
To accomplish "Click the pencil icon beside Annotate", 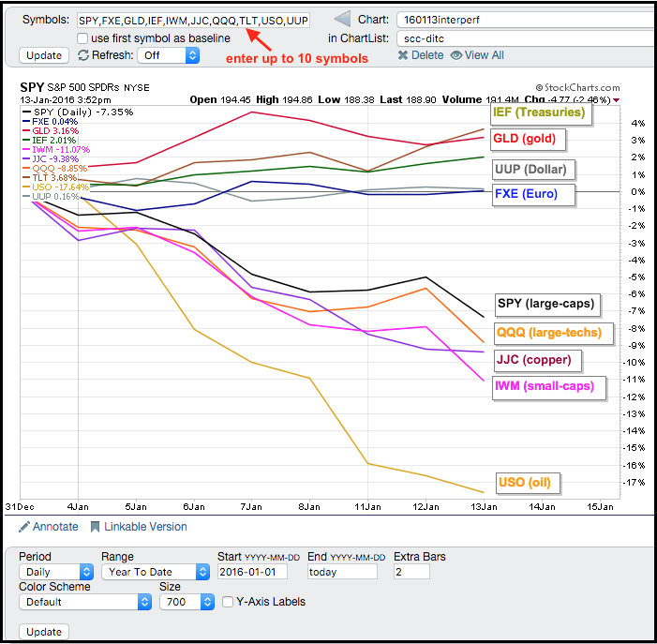I will 24,527.
